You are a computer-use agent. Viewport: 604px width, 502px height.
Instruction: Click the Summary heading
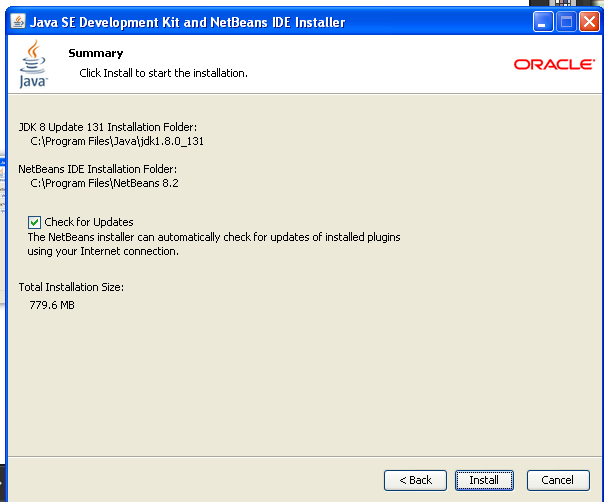pyautogui.click(x=95, y=53)
